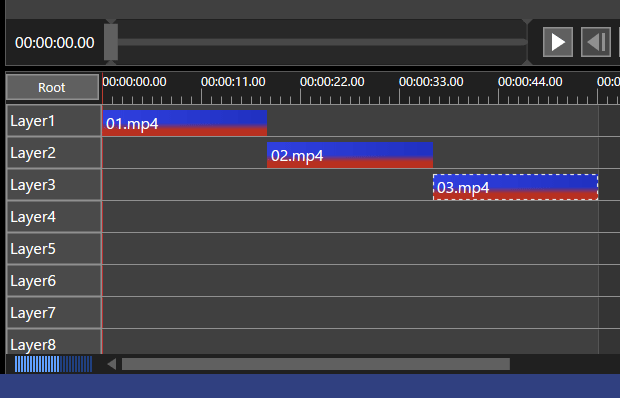Click the 00:00:22.00 ruler mark
Image resolution: width=620 pixels, height=398 pixels.
coord(332,82)
